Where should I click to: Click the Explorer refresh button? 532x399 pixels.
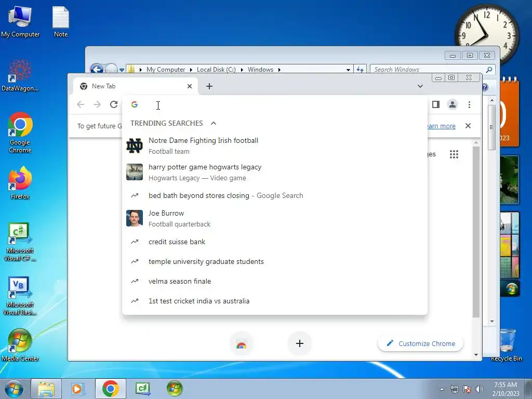[360, 70]
